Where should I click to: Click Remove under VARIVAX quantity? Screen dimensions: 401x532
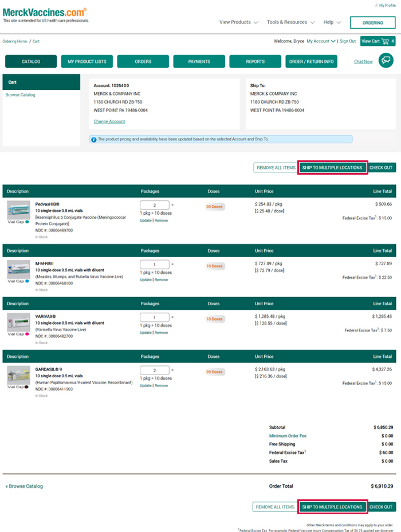[162, 333]
